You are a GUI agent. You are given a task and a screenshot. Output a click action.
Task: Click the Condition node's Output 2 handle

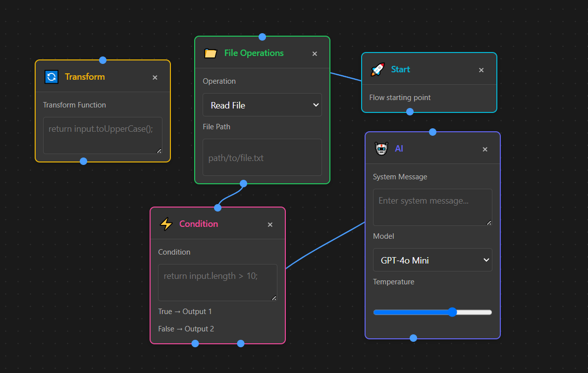[241, 343]
